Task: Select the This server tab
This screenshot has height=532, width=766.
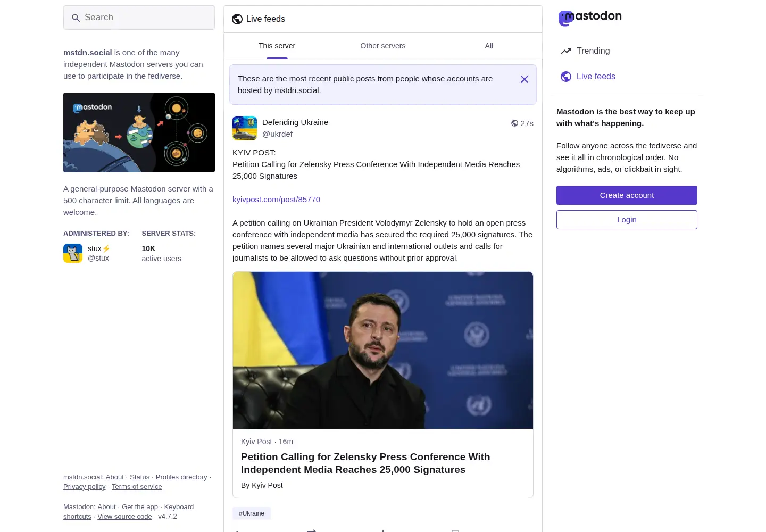Action: (x=277, y=46)
